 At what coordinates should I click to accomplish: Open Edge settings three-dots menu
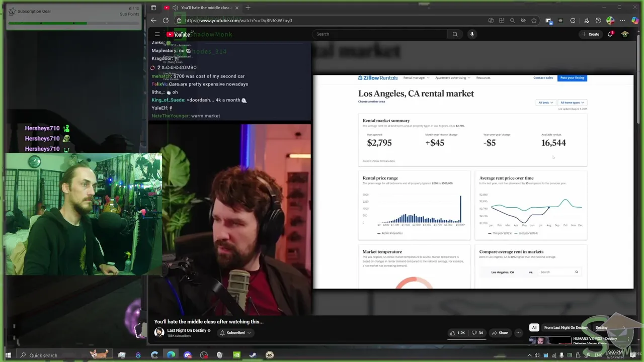622,21
